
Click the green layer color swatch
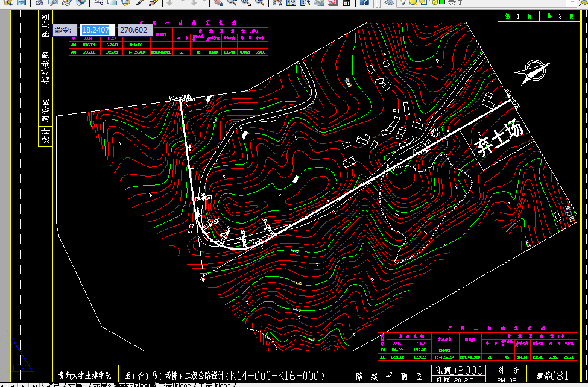[x=442, y=2]
